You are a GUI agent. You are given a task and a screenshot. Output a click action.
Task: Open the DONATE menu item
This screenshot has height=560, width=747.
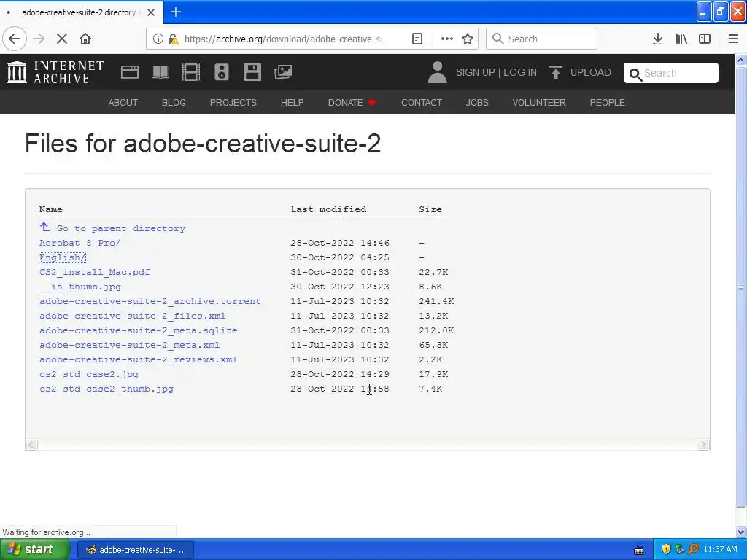(352, 102)
